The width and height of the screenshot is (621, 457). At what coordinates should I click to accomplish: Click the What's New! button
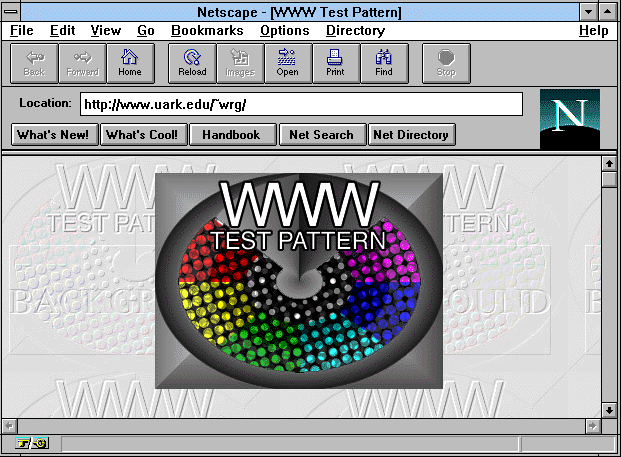(x=54, y=135)
